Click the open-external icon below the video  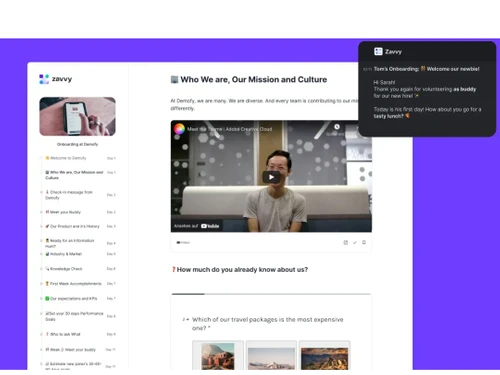point(346,242)
